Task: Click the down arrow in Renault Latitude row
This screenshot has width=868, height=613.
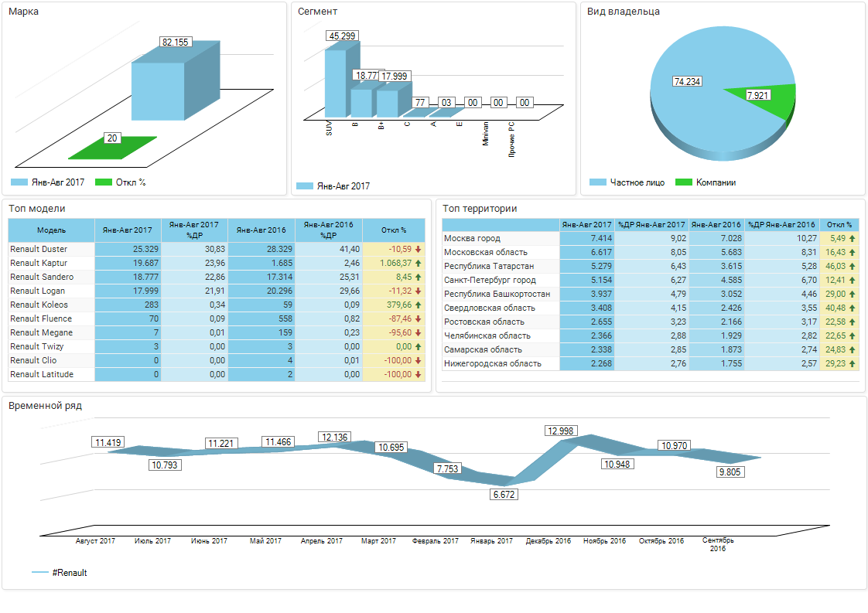Action: click(419, 374)
